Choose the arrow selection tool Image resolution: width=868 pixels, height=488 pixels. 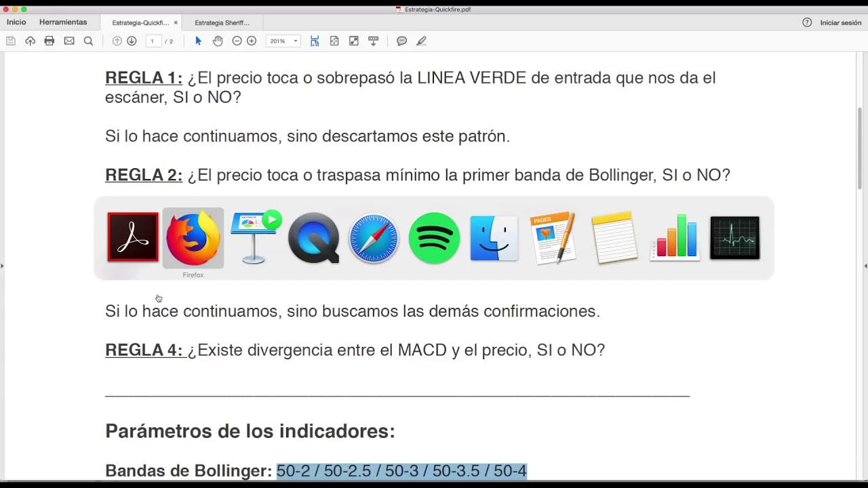[x=198, y=41]
